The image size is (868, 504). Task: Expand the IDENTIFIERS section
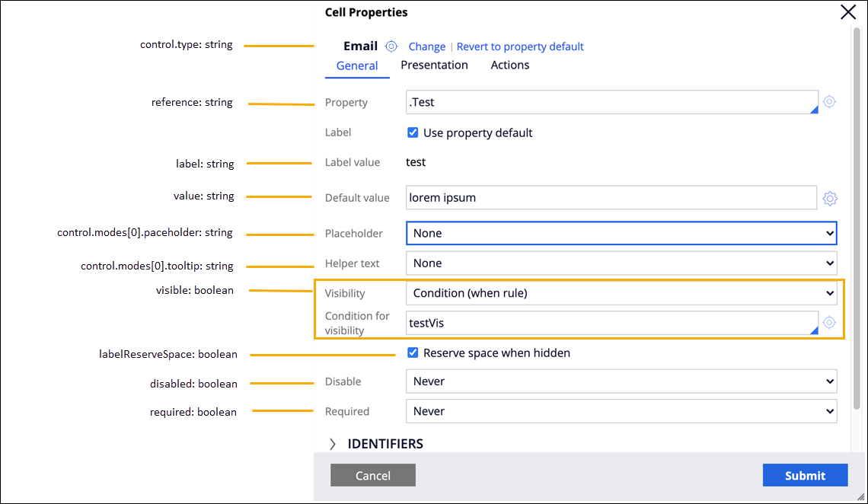coord(333,444)
